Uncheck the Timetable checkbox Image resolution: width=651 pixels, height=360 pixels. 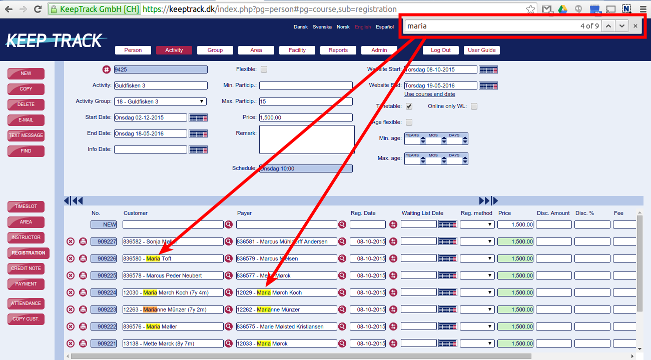409,106
